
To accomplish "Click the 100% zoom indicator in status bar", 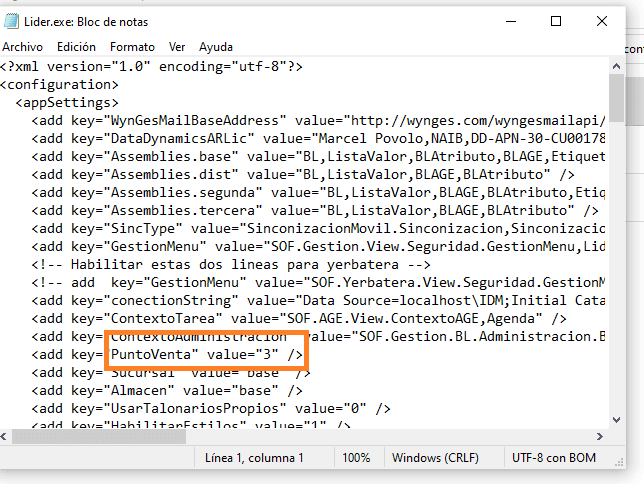I will 356,457.
